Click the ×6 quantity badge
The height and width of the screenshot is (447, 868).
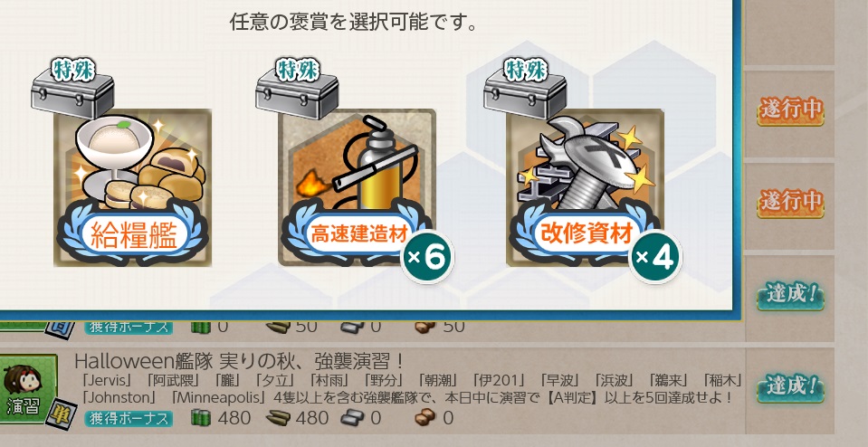[426, 257]
